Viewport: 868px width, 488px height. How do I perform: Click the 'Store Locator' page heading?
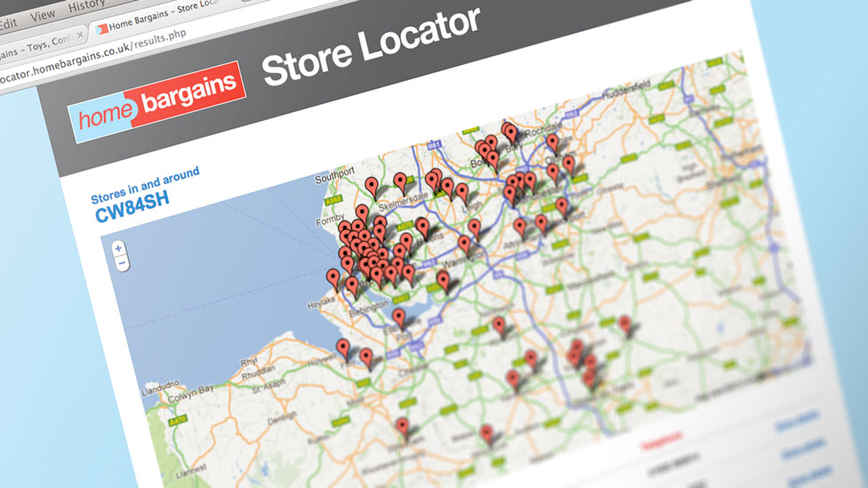[371, 47]
